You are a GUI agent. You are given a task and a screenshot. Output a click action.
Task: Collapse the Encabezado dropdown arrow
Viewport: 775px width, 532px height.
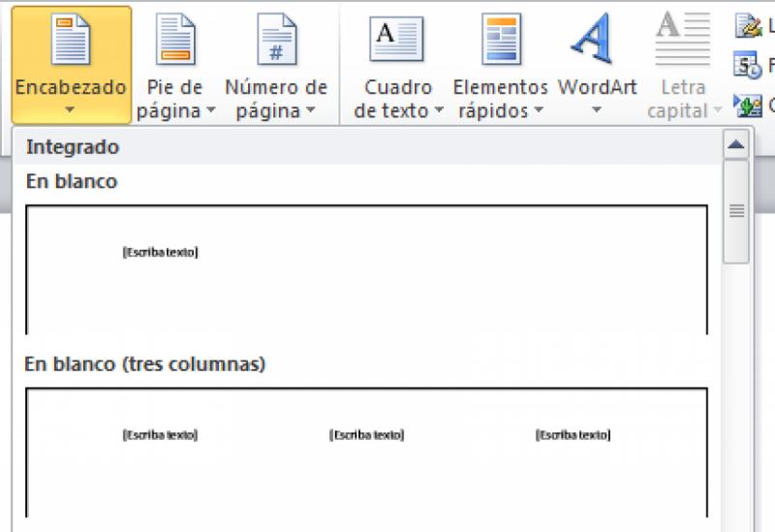[70, 110]
